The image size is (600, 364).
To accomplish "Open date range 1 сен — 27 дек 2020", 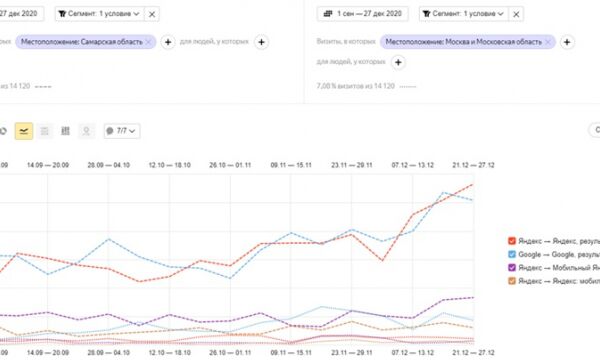I will (362, 14).
